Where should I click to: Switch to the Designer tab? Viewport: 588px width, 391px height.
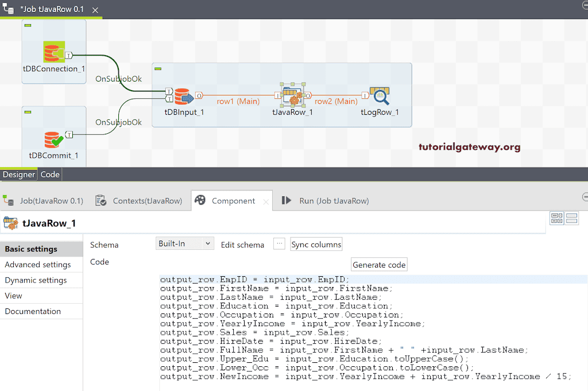click(18, 174)
